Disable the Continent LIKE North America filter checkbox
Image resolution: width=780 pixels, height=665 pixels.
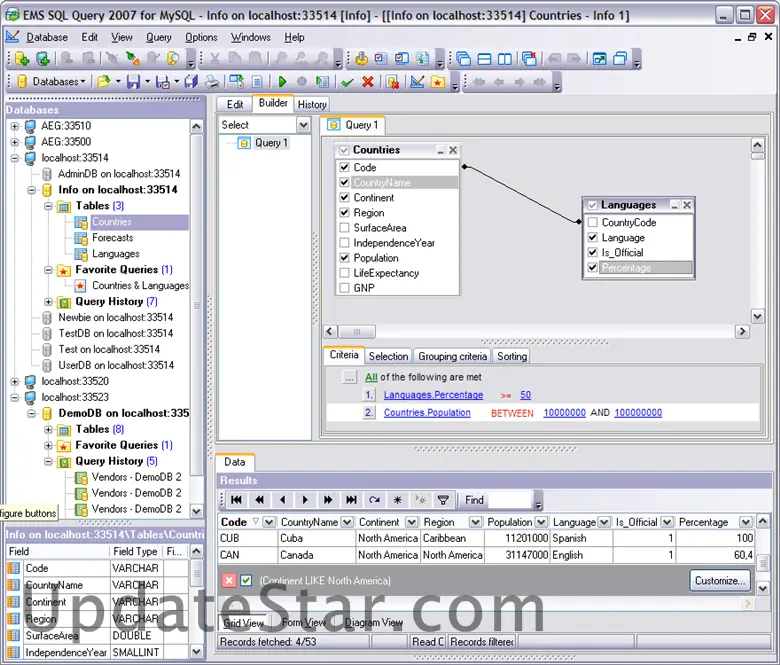coord(246,580)
